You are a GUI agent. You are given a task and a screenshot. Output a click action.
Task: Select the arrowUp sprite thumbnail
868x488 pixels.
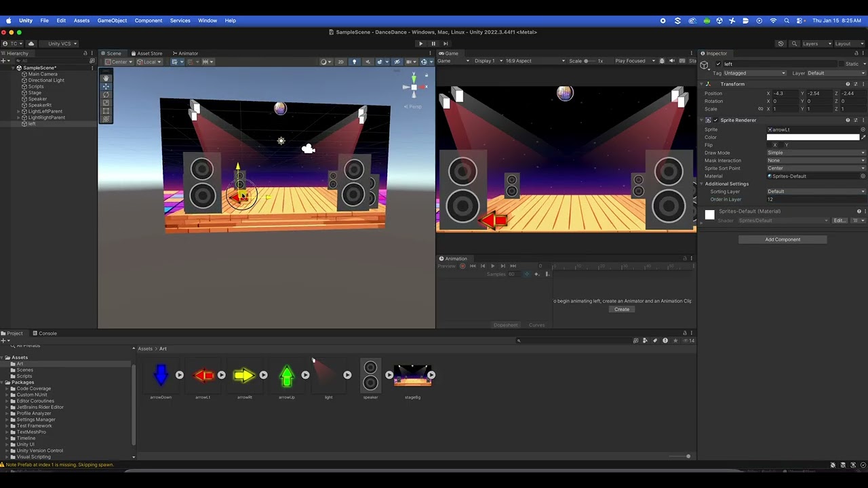coord(287,375)
